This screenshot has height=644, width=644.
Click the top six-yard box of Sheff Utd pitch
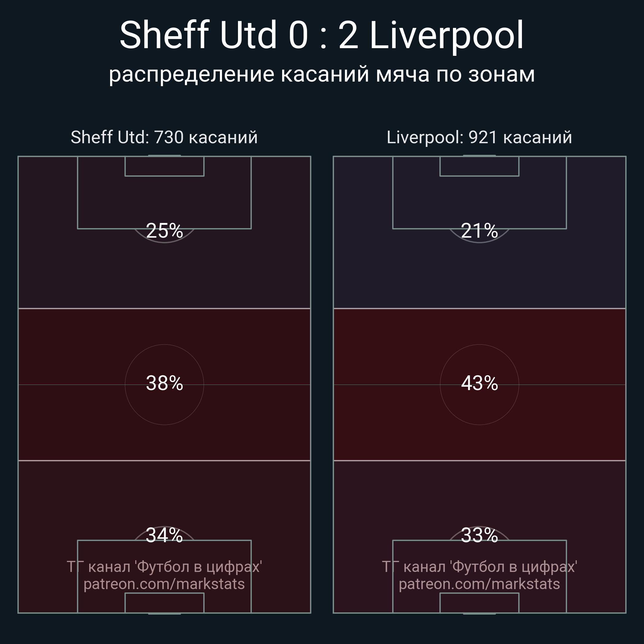[164, 166]
